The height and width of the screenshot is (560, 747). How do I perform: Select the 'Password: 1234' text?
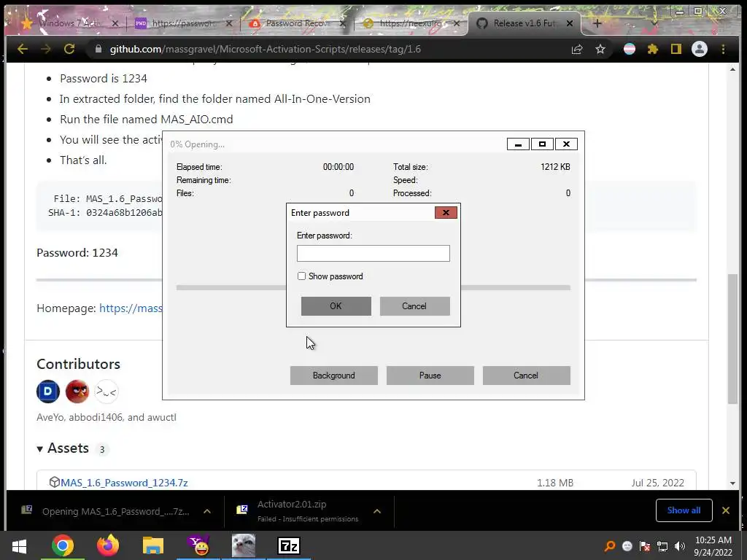(77, 253)
